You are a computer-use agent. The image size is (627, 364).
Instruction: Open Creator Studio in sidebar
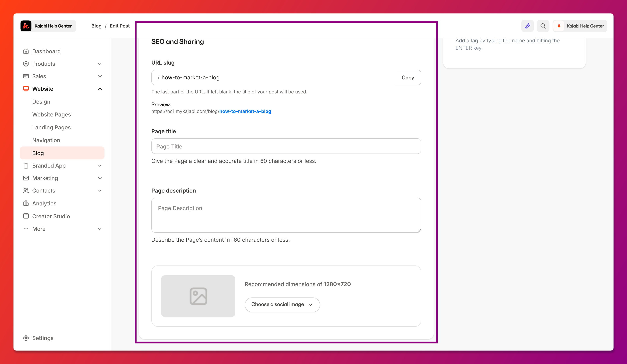tap(51, 216)
